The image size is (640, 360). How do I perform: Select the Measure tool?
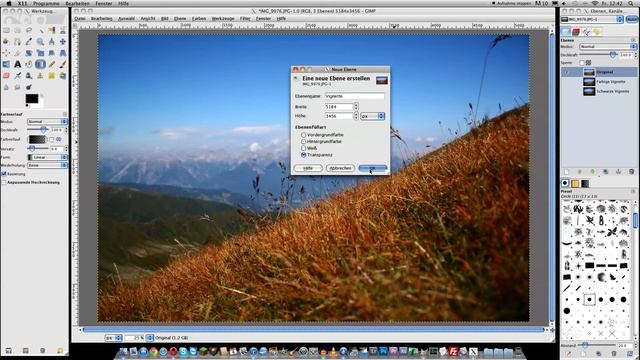point(51,41)
